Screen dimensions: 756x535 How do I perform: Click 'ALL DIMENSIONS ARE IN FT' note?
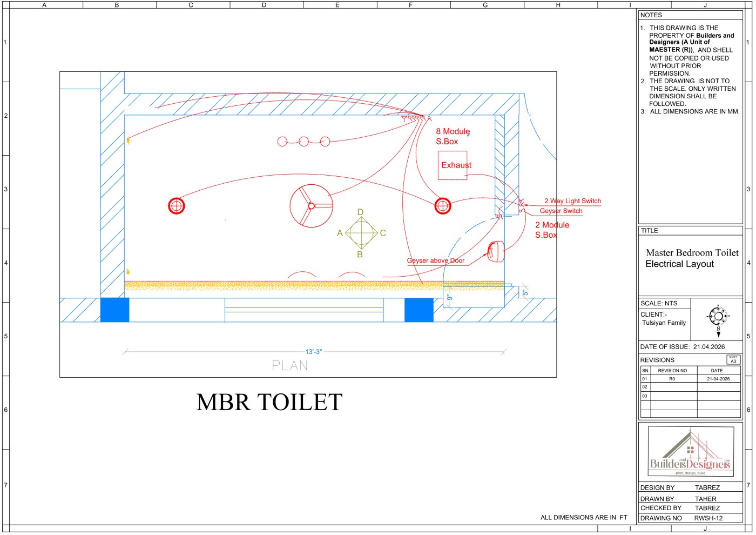tap(584, 518)
